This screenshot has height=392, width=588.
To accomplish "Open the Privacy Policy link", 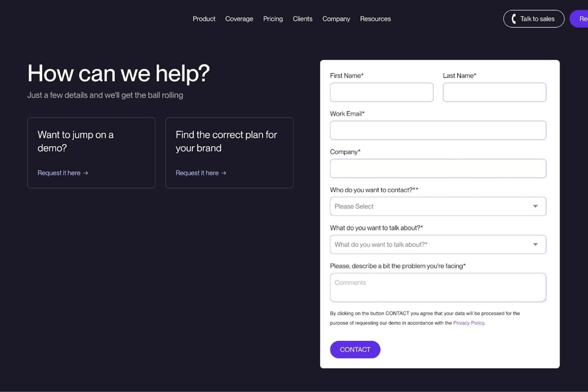I will click(x=468, y=323).
